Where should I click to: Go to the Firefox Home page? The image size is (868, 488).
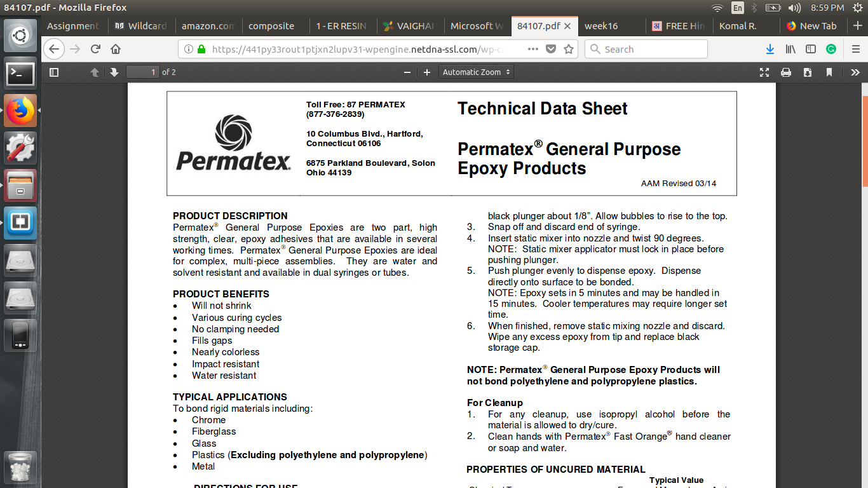point(116,49)
